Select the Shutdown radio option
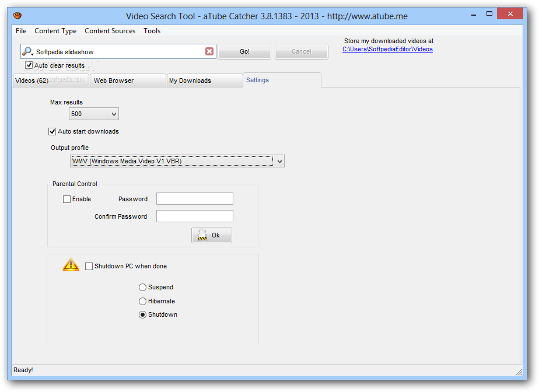 click(x=142, y=314)
